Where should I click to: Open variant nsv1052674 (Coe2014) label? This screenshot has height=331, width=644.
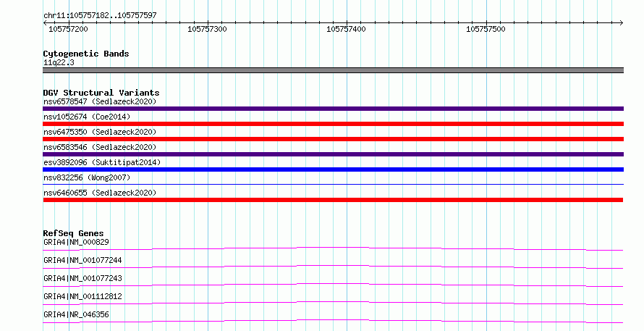[x=87, y=117]
